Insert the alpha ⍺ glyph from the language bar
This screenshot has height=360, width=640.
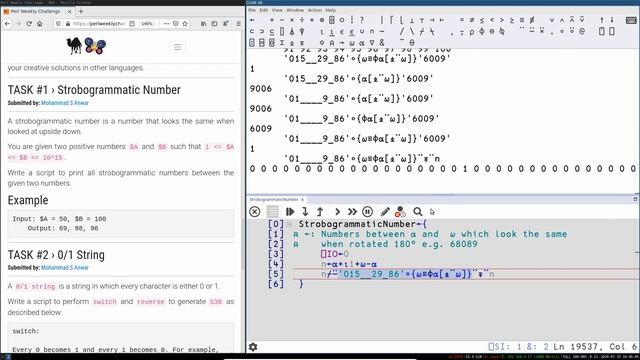pyautogui.click(x=361, y=42)
